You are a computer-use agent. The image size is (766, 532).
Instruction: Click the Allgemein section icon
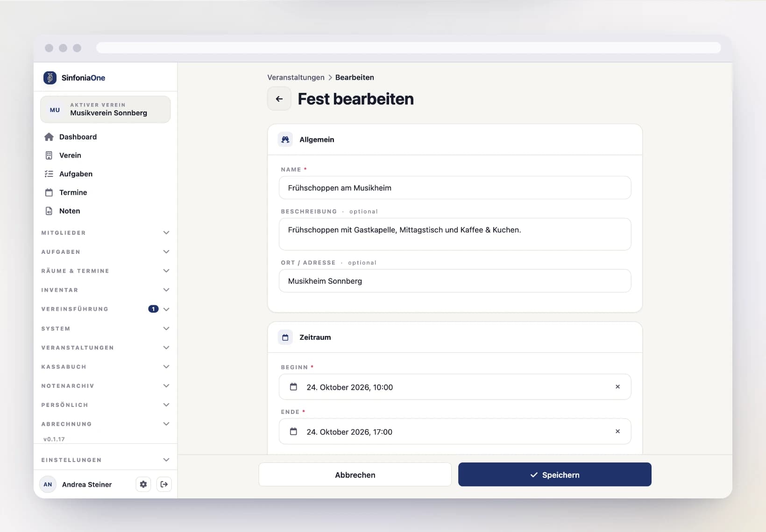pos(285,140)
